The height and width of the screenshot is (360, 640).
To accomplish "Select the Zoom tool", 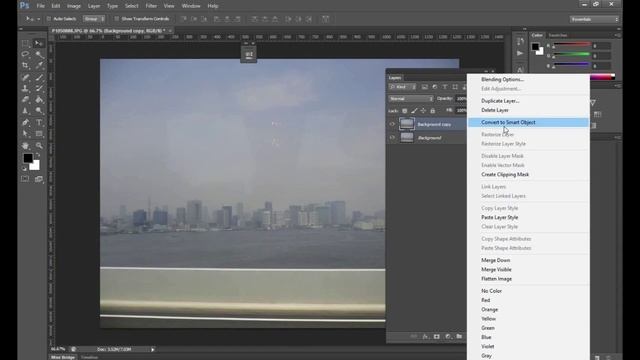I will click(39, 146).
